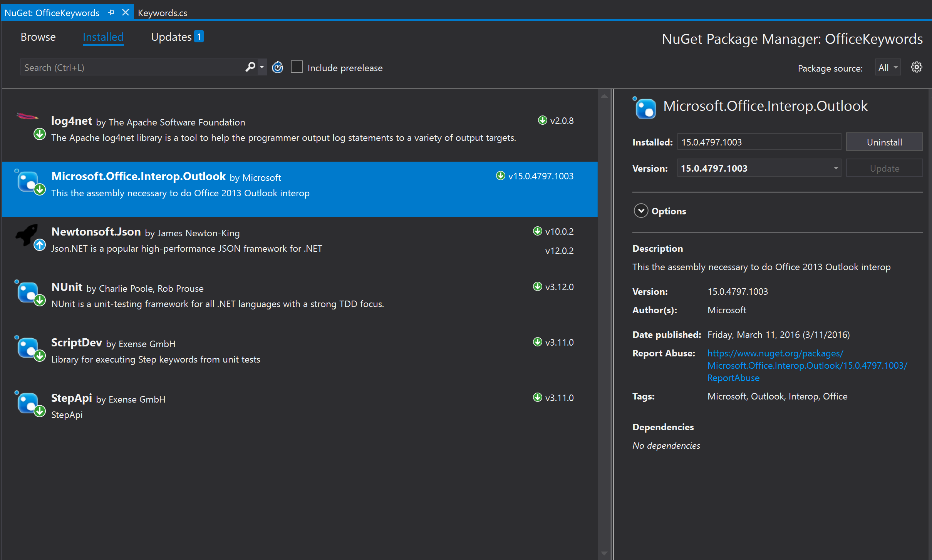Switch to the Updates tab
This screenshot has width=932, height=560.
coord(171,37)
